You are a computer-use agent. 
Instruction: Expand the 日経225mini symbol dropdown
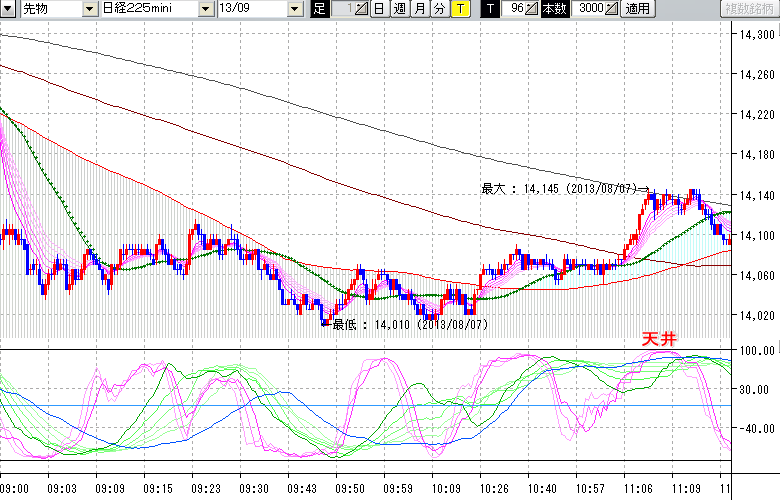[x=205, y=9]
